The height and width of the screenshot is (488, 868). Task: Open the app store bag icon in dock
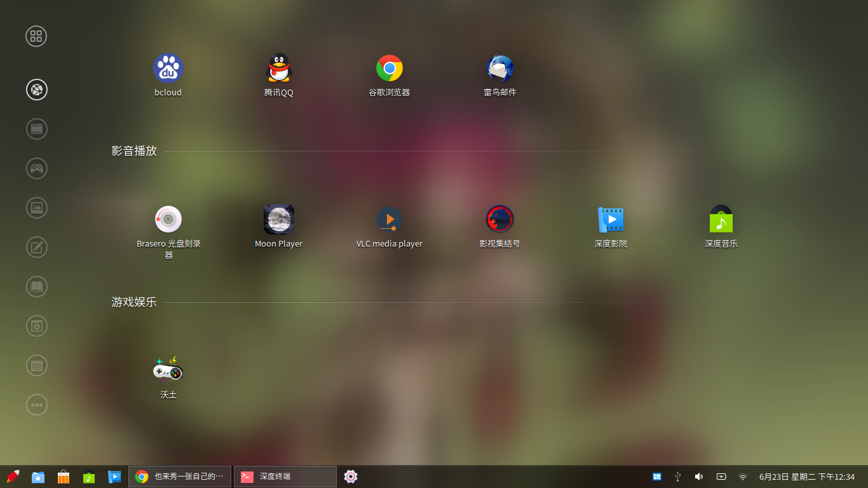click(x=64, y=477)
